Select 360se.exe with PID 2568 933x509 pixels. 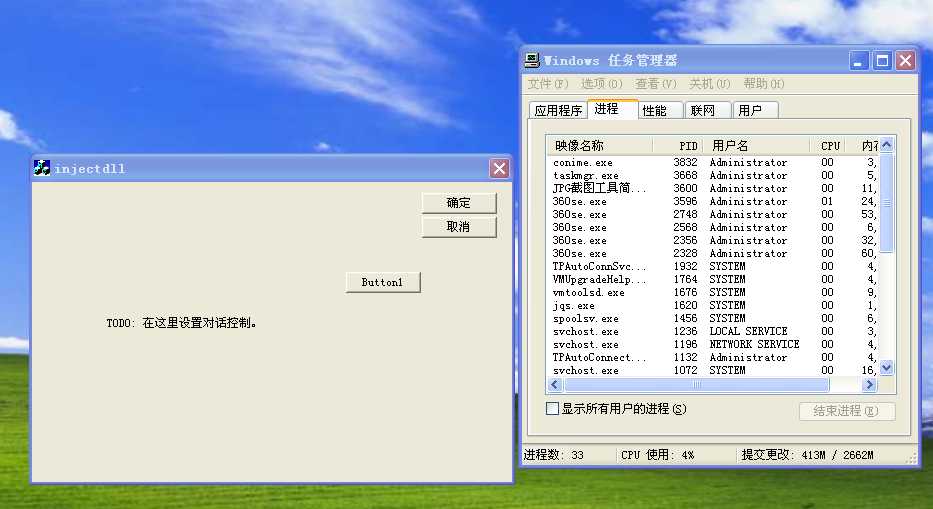tap(713, 227)
